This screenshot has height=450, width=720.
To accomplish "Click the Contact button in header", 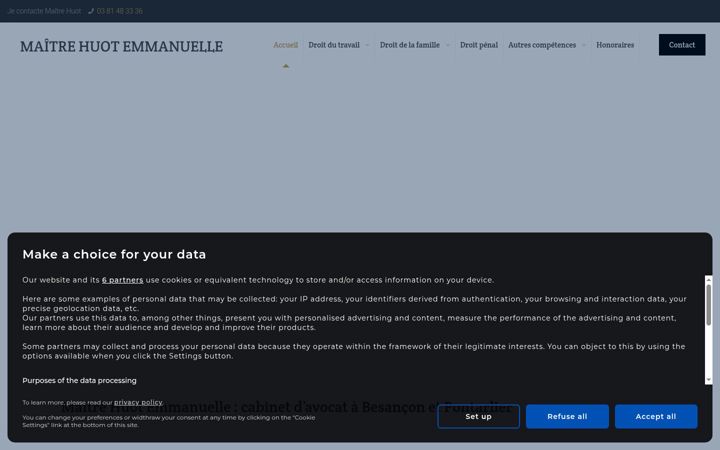I will click(x=682, y=45).
